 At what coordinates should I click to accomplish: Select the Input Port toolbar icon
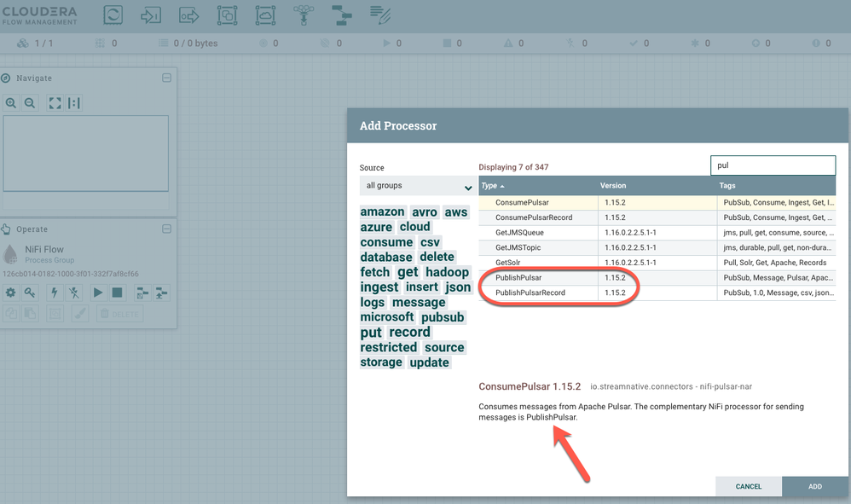(x=151, y=14)
